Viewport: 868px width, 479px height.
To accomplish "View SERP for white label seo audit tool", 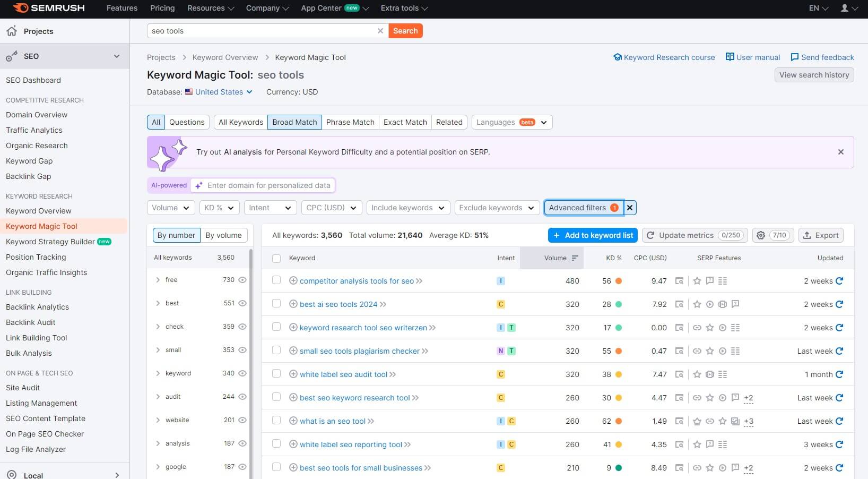I will (679, 374).
